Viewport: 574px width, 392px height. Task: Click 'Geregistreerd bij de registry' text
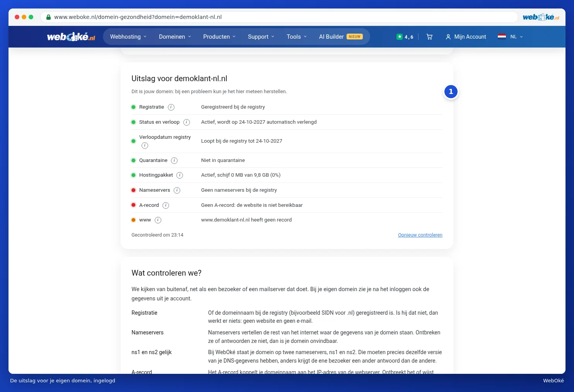coord(233,107)
